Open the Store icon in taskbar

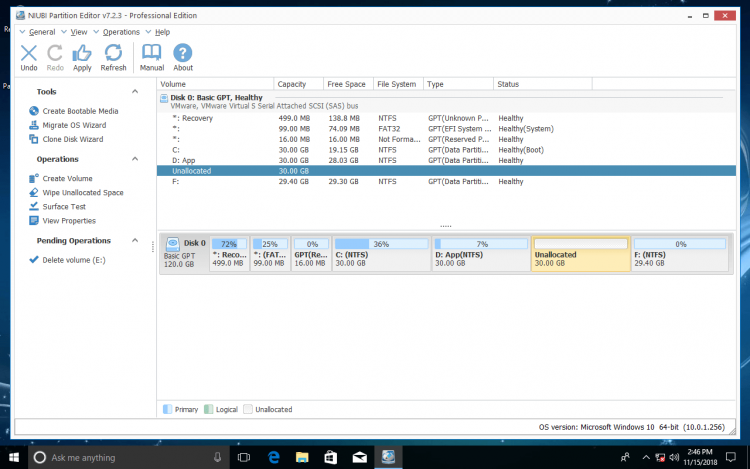[331, 458]
